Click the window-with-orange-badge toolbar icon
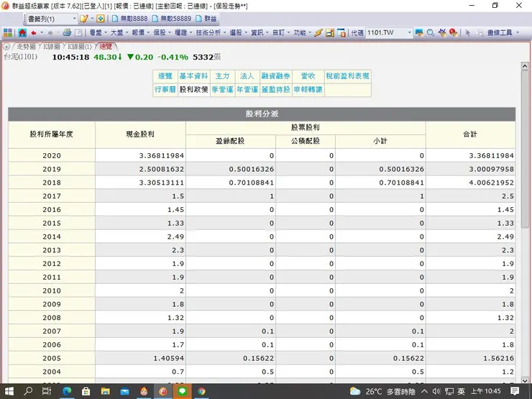532x399 pixels. [341, 33]
